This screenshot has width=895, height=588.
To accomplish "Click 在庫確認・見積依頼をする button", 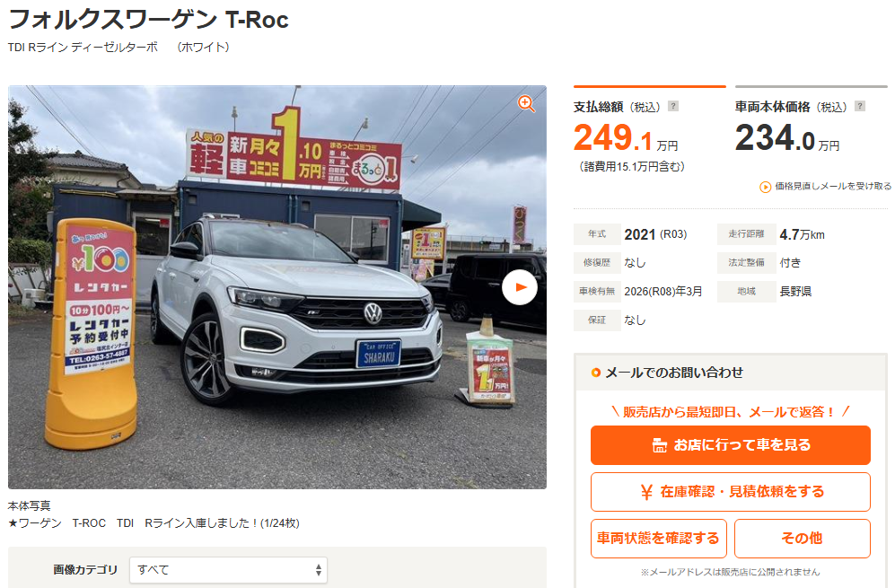I will [731, 492].
